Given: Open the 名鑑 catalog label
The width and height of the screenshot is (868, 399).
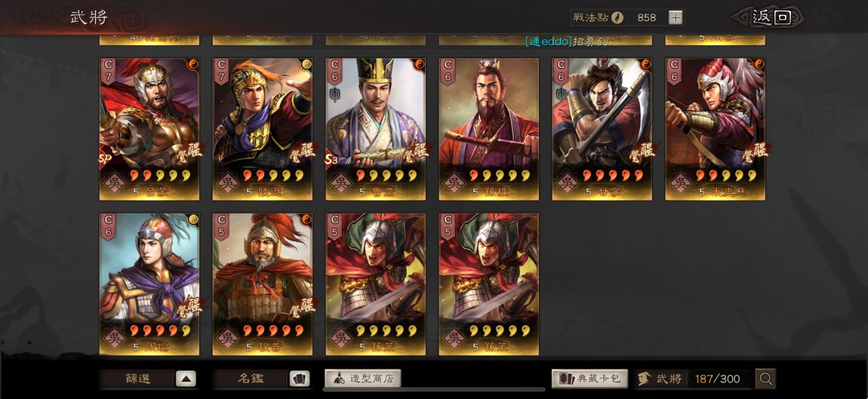Looking at the screenshot, I should coord(251,379).
